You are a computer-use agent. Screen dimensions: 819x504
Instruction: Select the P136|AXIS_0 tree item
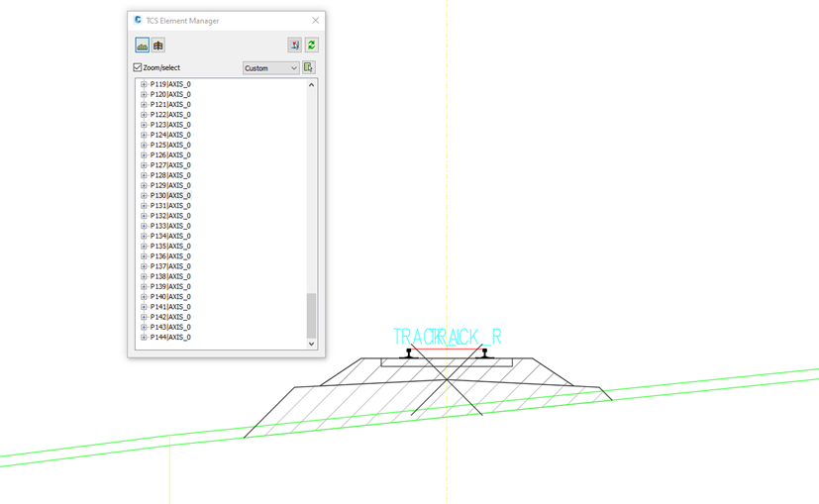click(x=170, y=256)
